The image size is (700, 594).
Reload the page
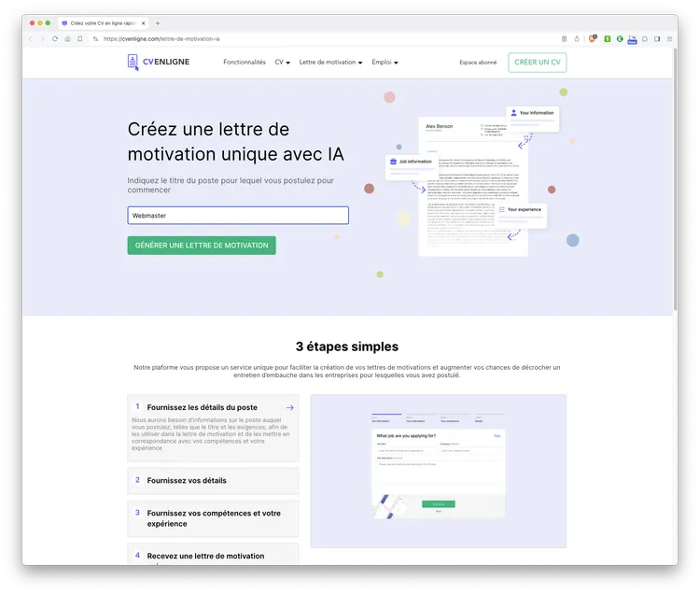(55, 39)
